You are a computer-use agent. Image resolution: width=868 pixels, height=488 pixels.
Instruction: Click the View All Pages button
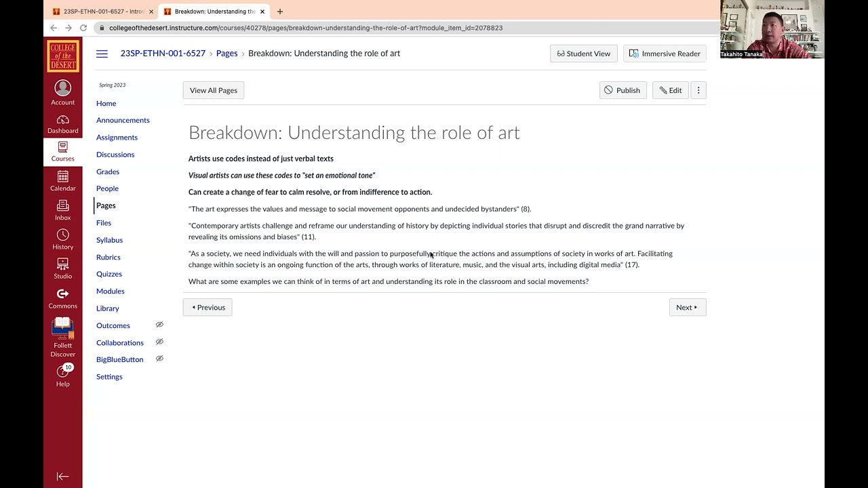(x=214, y=90)
